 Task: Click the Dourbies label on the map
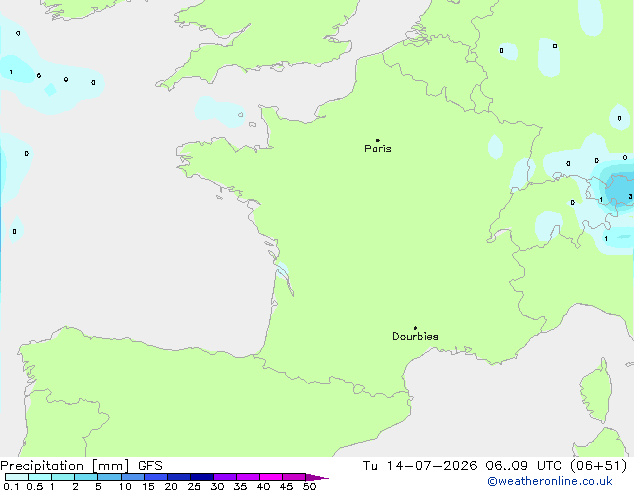click(x=415, y=336)
